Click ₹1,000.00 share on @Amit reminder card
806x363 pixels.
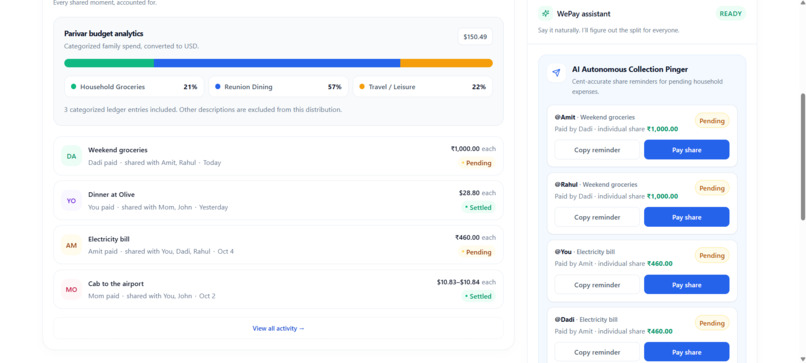pos(662,129)
